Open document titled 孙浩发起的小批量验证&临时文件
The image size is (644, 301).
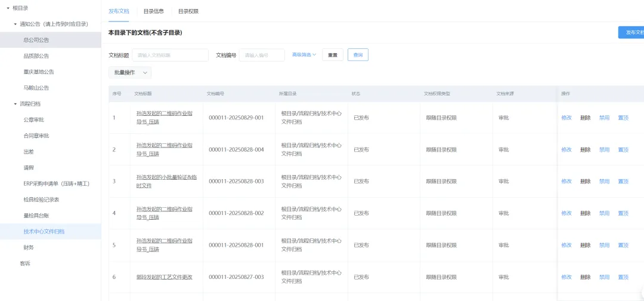[x=164, y=181]
